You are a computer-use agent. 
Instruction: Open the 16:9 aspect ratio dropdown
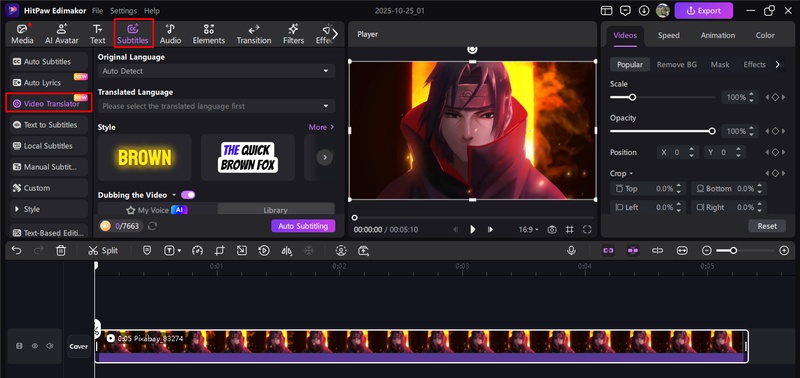(529, 230)
